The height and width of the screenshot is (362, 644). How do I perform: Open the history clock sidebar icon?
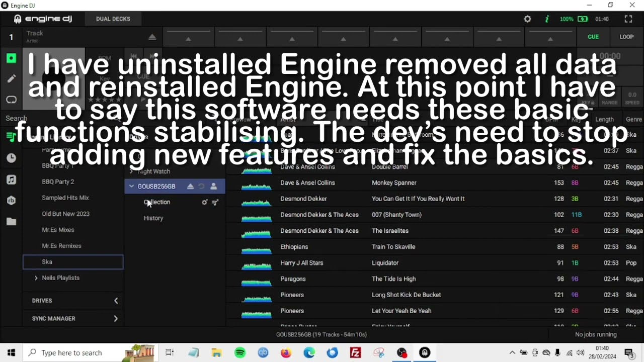11,158
